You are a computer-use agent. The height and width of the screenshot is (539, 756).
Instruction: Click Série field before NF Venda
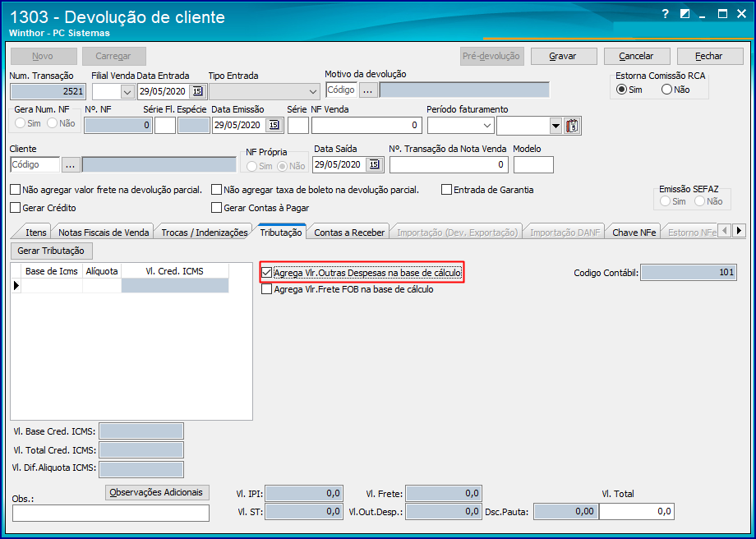pyautogui.click(x=297, y=126)
